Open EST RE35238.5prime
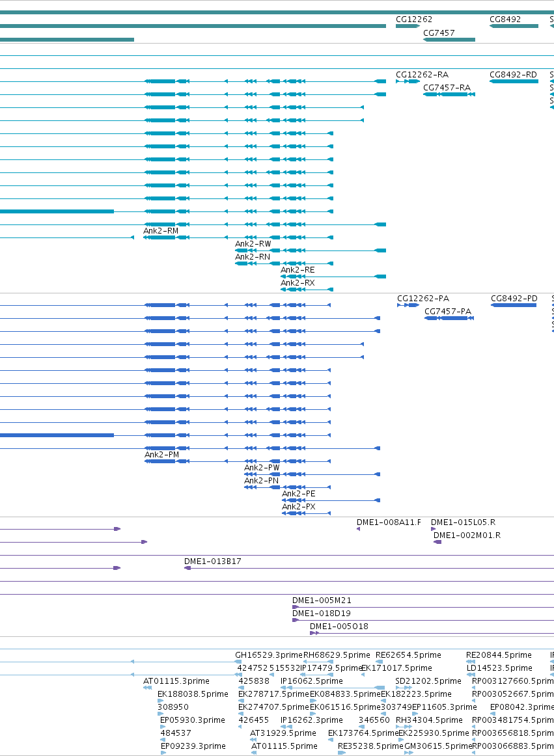Screen dimensions: 554x756 (370, 746)
